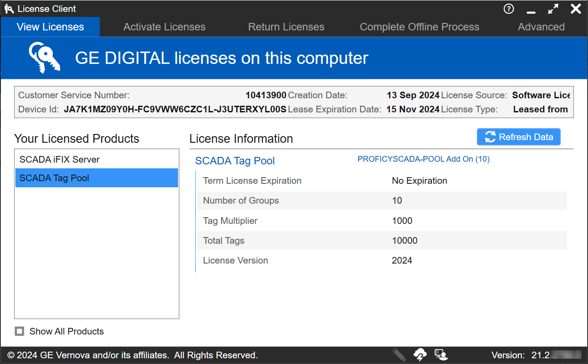Switch to the View Licenses tab

pyautogui.click(x=50, y=27)
